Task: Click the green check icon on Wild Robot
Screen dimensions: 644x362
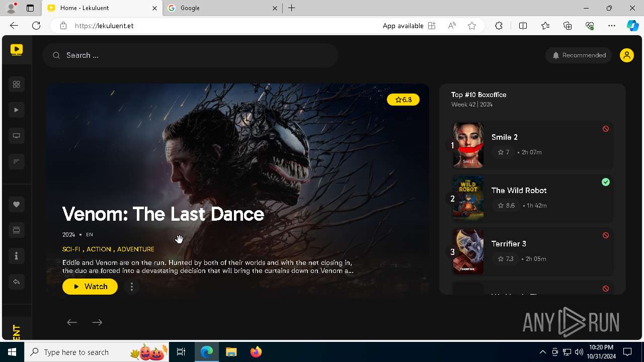Action: (x=606, y=182)
